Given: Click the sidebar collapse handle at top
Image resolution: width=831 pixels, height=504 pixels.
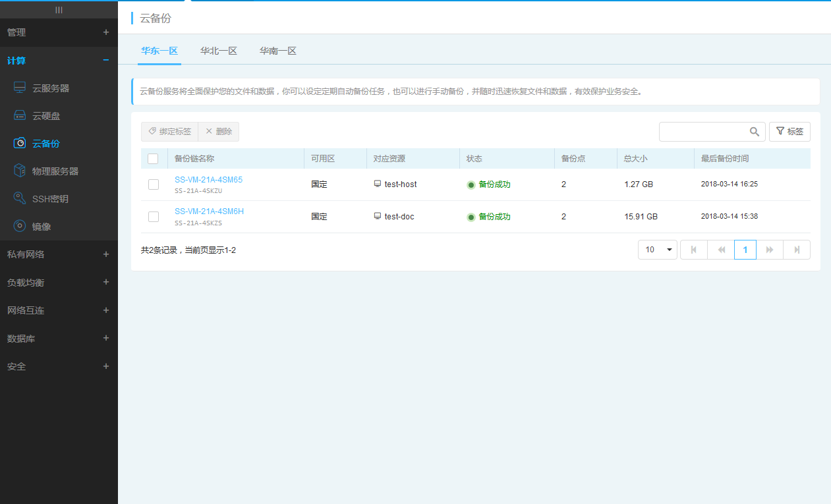Looking at the screenshot, I should click(x=59, y=9).
